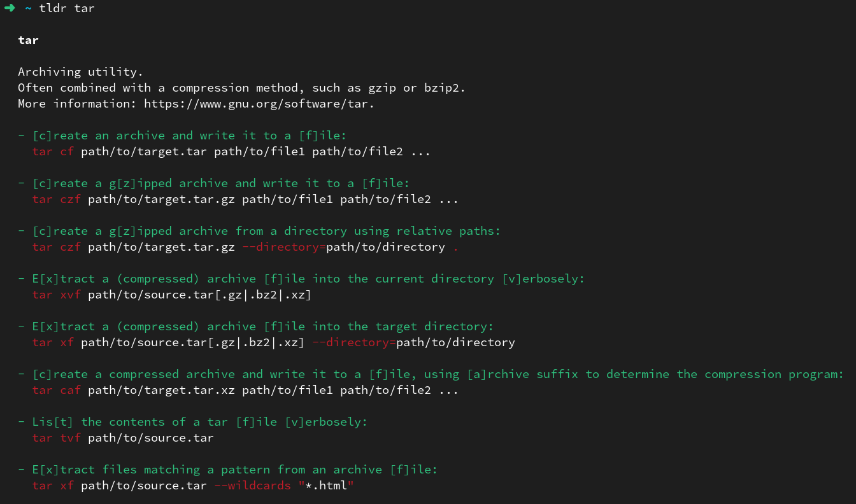Click the 'tar caf' command text
Screen dimensions: 856x504
(x=57, y=390)
